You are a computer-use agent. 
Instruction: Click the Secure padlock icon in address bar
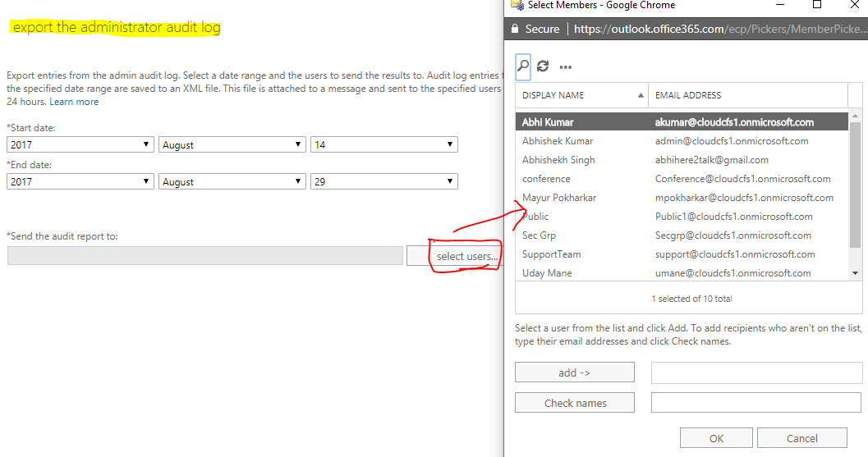tap(515, 29)
